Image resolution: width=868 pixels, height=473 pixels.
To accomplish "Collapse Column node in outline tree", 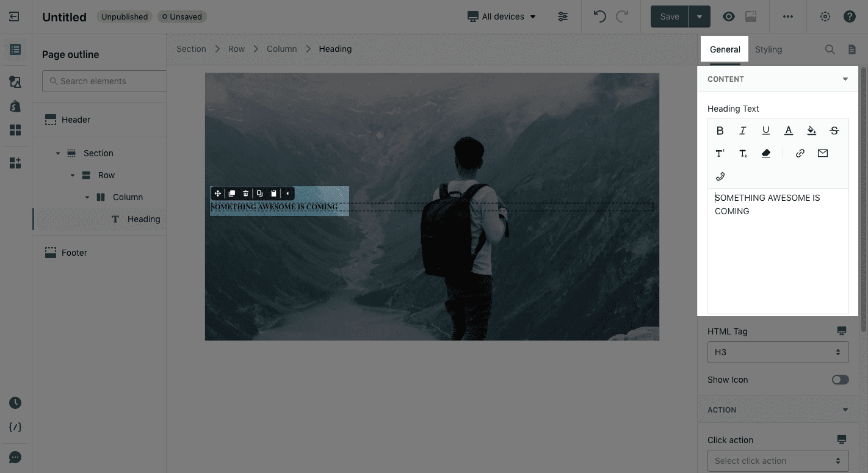I will [x=87, y=197].
